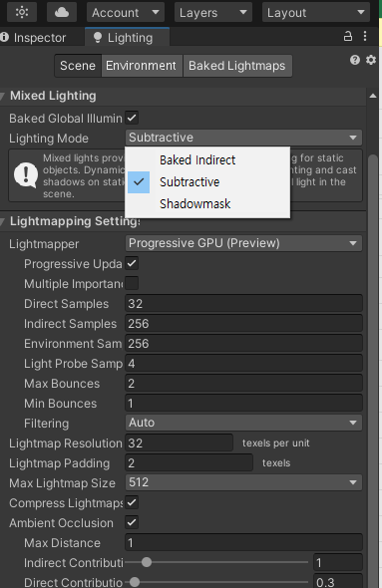Click the 'Ambient Occlusion' label

61,523
